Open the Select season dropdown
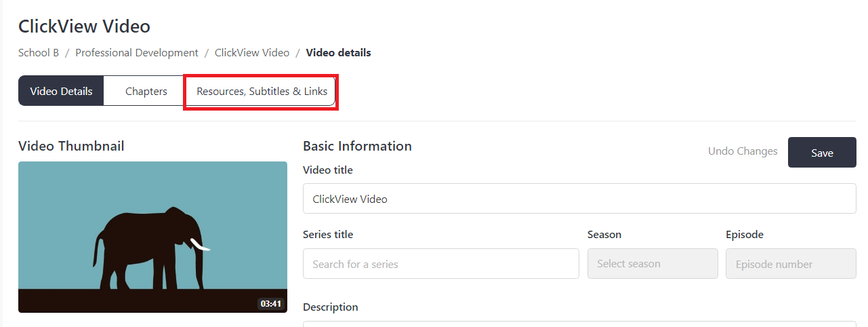This screenshot has width=868, height=327. [653, 264]
